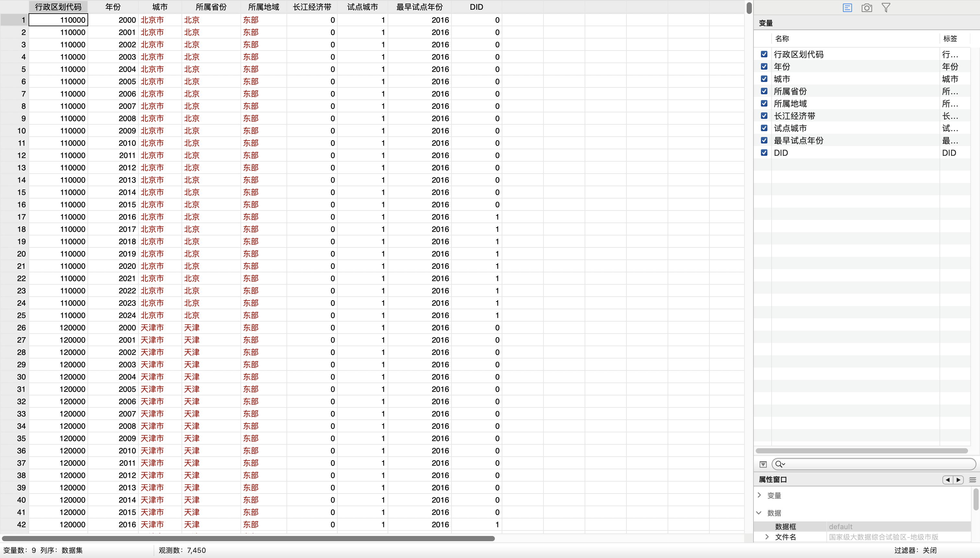
Task: Select the 最早试点年份 column header
Action: pos(419,7)
